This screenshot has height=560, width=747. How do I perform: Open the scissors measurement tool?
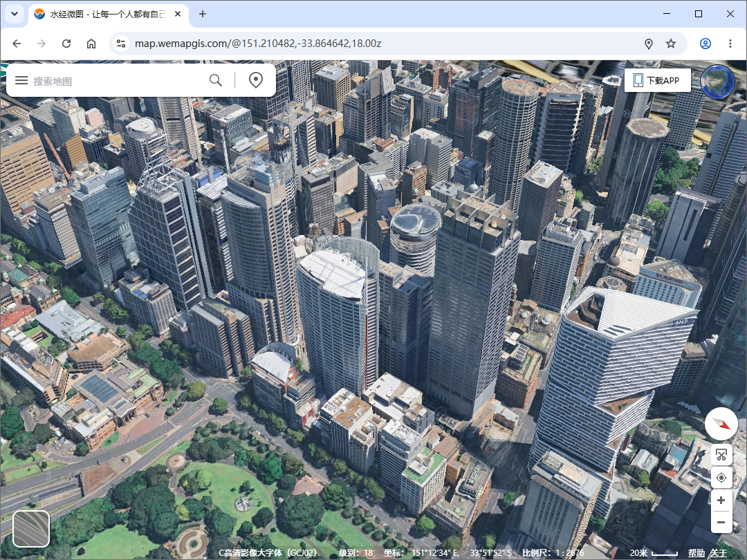coord(721,455)
